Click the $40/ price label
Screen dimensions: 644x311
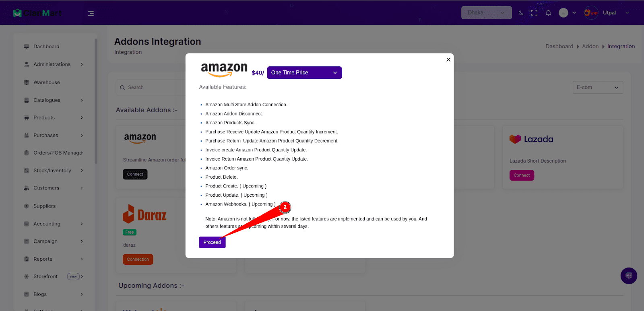[x=258, y=73]
